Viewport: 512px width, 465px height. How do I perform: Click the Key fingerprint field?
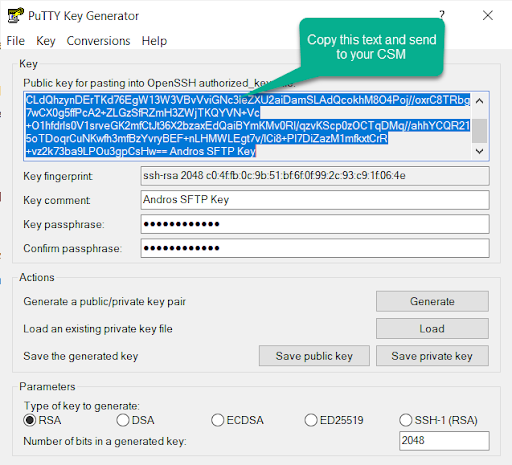coord(315,176)
